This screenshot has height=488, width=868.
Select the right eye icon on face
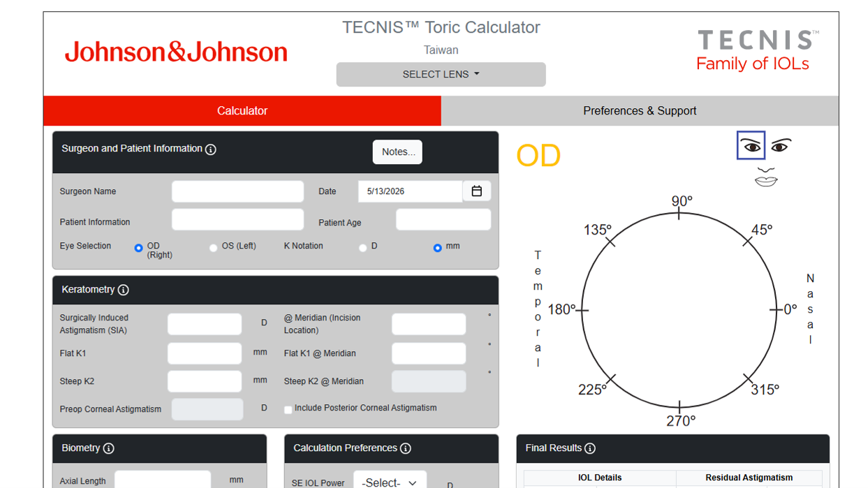tap(751, 146)
